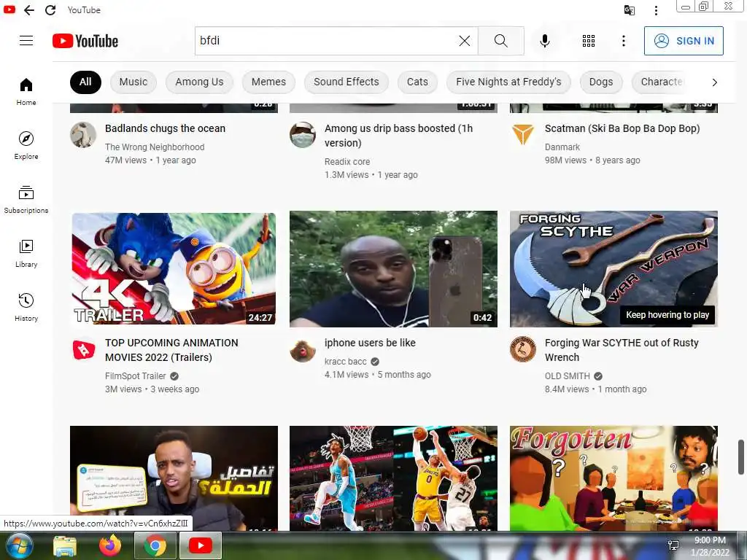Play the basketball dunk thumbnail
747x560 pixels.
[x=393, y=478]
